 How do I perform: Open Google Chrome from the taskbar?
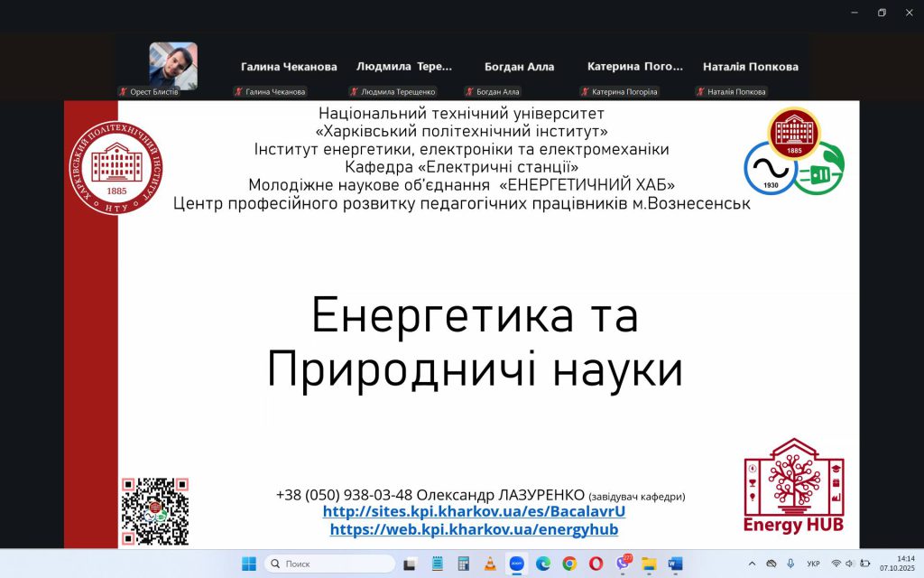[569, 564]
